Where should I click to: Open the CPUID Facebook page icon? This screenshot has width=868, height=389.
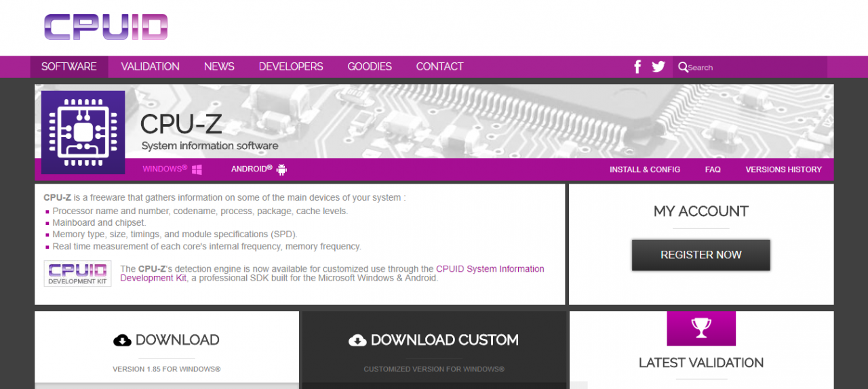coord(637,66)
